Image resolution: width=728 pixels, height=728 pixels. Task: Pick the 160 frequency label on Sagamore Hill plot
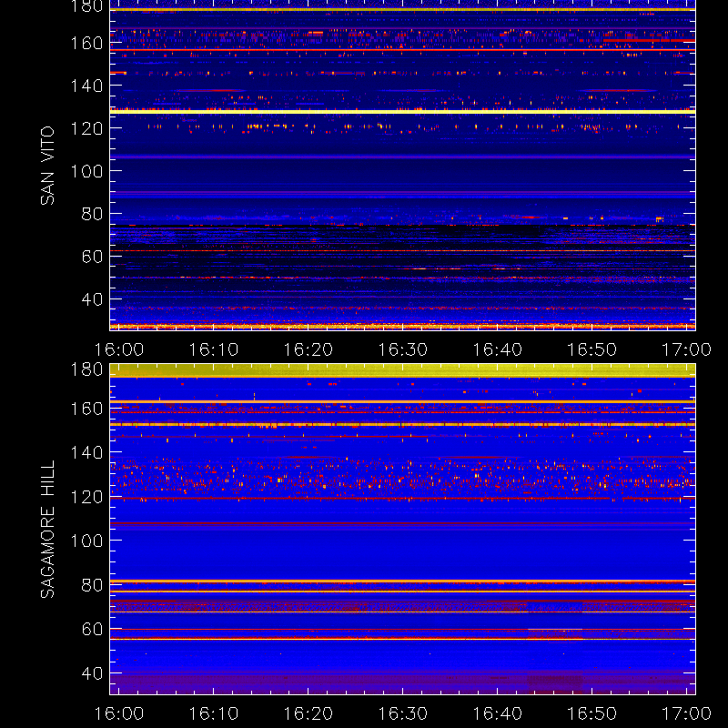click(86, 409)
